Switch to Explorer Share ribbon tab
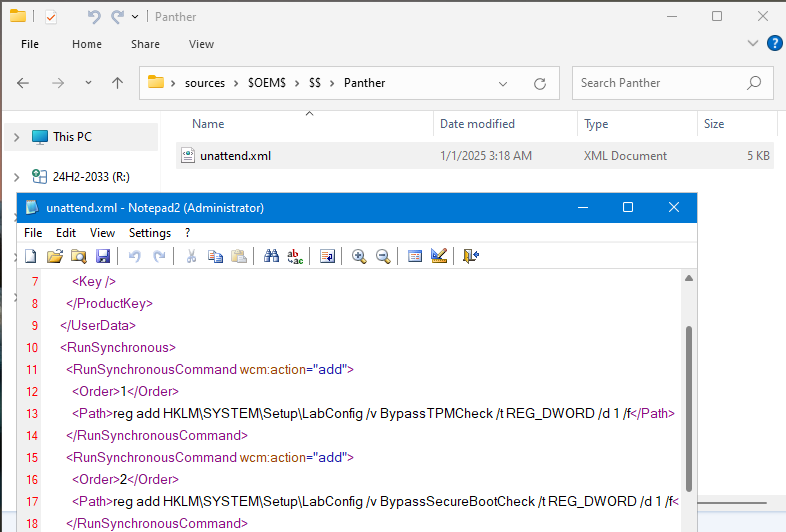Image resolution: width=786 pixels, height=532 pixels. [x=145, y=44]
